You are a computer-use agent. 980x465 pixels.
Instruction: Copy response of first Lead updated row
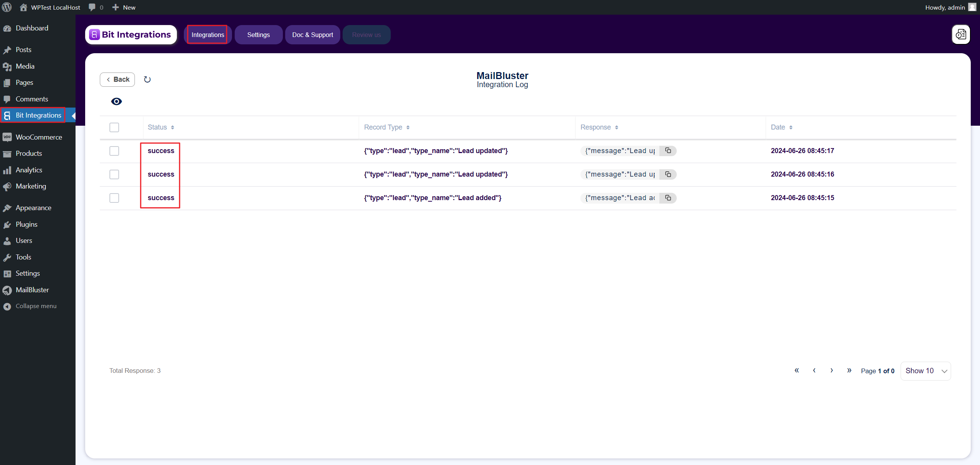click(668, 151)
